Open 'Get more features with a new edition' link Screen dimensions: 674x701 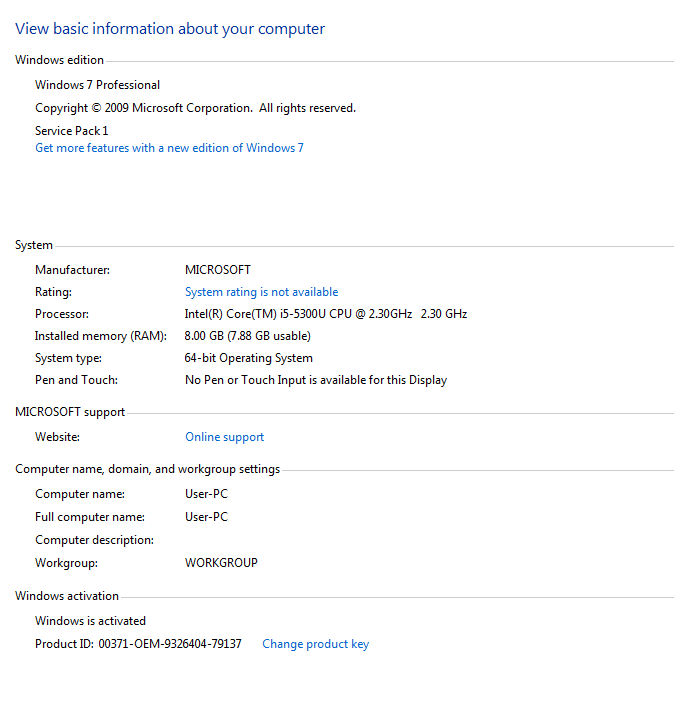(169, 148)
